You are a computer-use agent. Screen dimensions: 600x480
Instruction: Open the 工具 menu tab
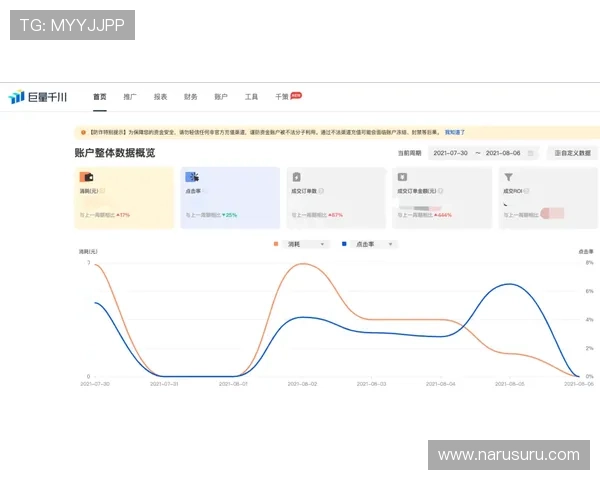coord(251,97)
